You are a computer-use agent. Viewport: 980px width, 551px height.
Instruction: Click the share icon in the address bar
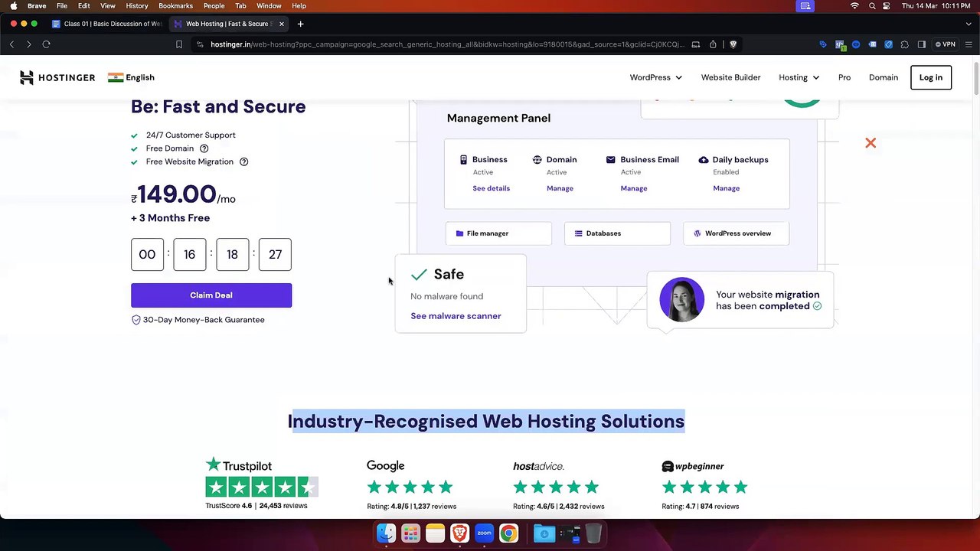coord(713,44)
